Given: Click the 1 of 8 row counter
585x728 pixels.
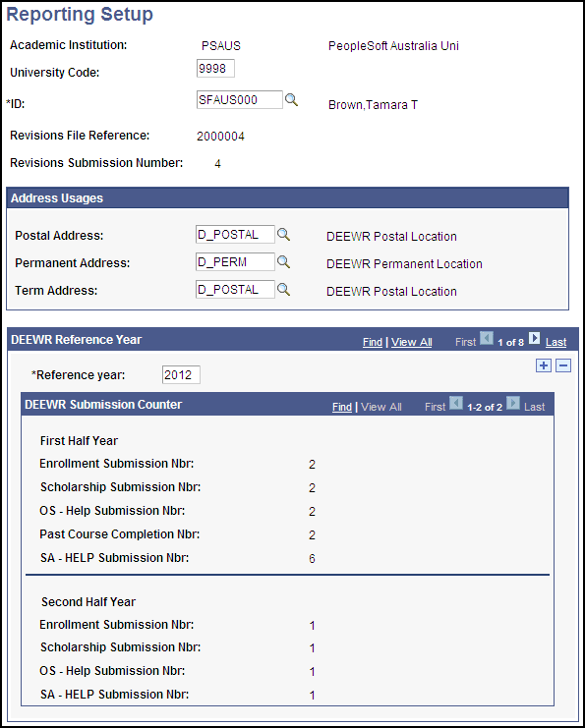Looking at the screenshot, I should pos(510,342).
